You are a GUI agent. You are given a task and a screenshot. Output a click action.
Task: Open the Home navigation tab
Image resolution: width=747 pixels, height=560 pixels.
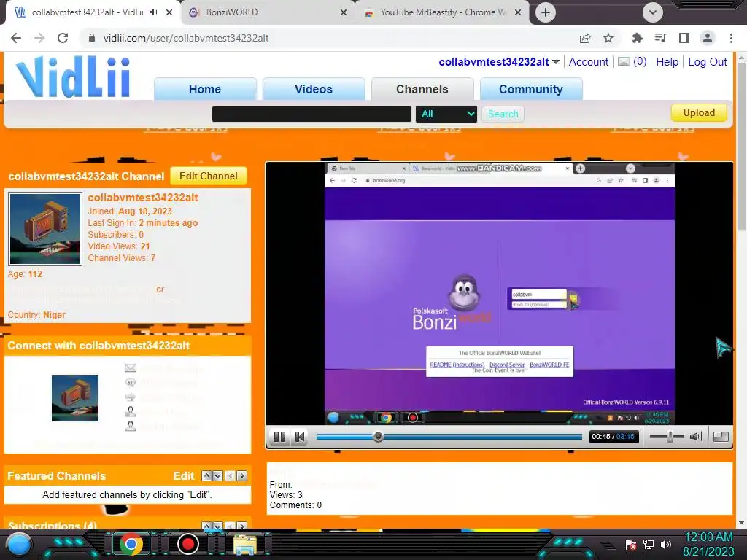click(205, 89)
